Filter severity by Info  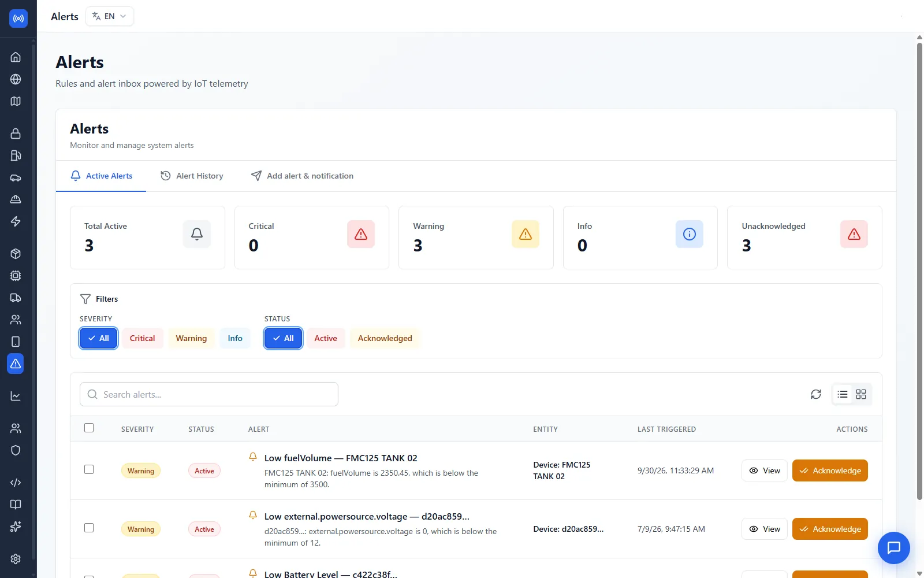pyautogui.click(x=235, y=338)
